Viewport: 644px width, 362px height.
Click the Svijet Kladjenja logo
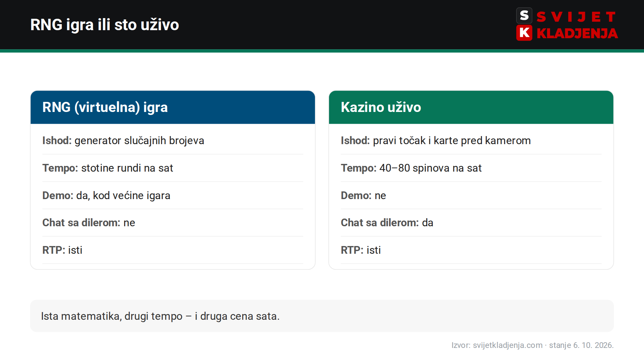click(x=567, y=24)
